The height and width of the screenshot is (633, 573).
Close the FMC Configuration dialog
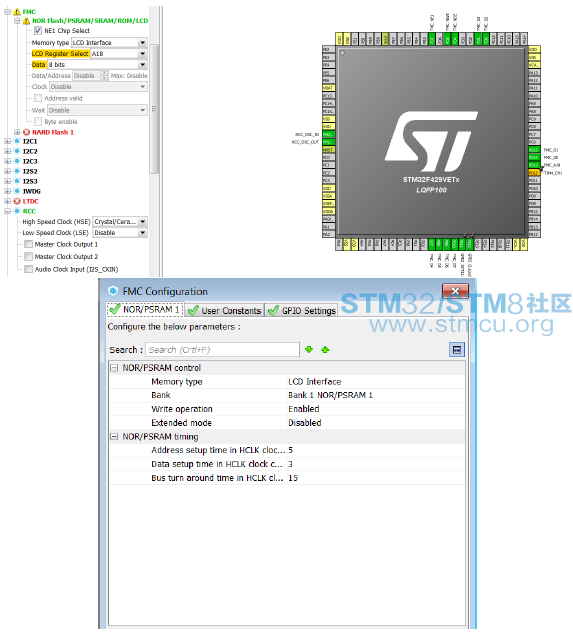tap(455, 291)
